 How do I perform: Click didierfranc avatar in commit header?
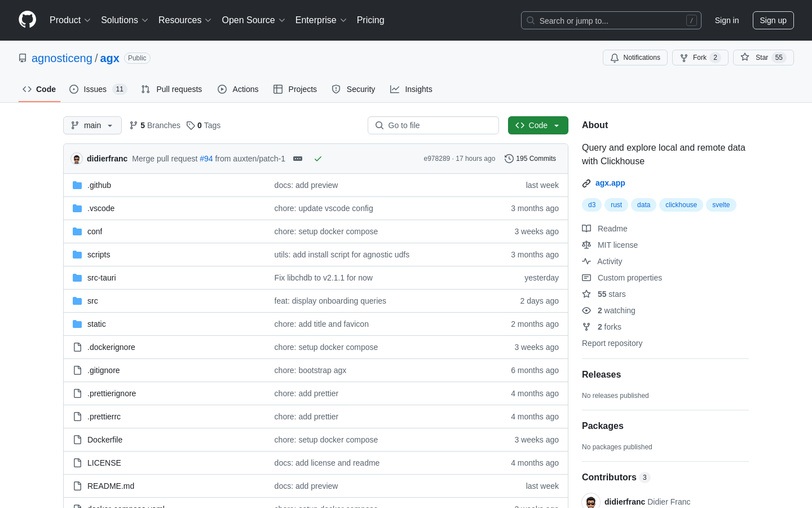[77, 159]
